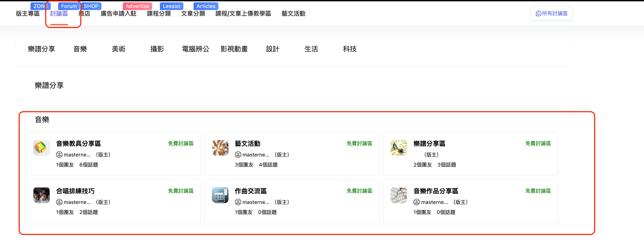Screen dimensions: 644x245
Task: Select the 美術 category filter
Action: [x=118, y=49]
